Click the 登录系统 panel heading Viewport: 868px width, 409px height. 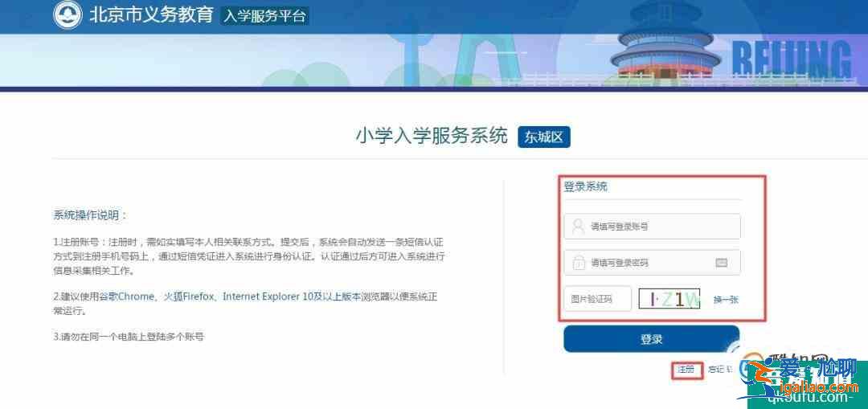[x=585, y=186]
